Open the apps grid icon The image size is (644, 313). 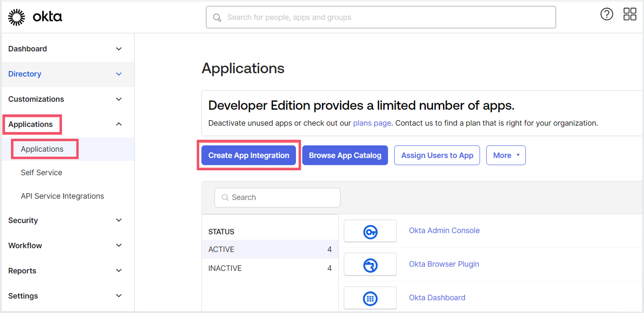pos(630,14)
